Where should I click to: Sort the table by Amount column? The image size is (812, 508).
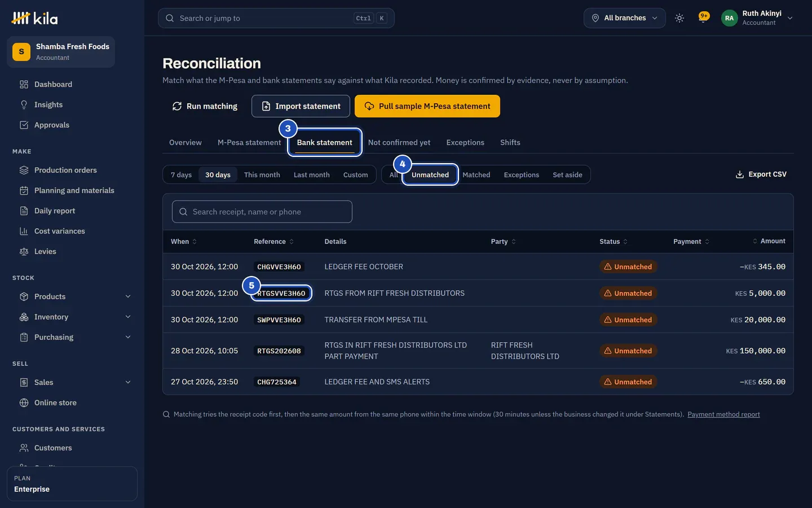[x=769, y=242]
